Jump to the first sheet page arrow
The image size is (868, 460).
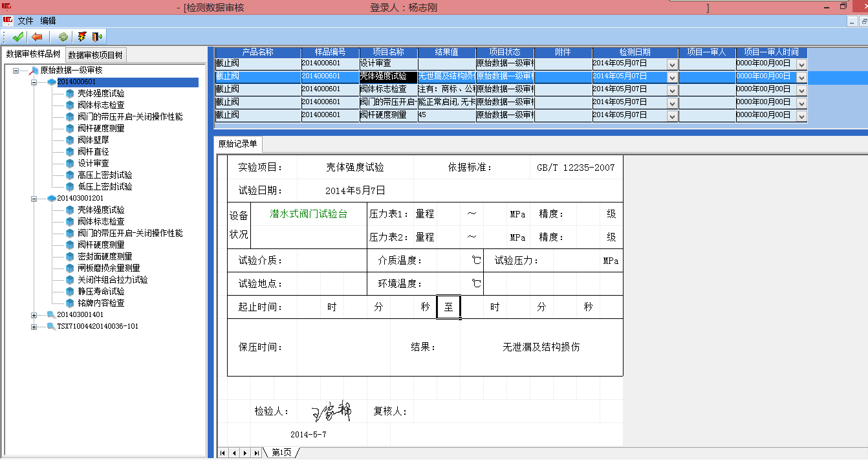223,453
